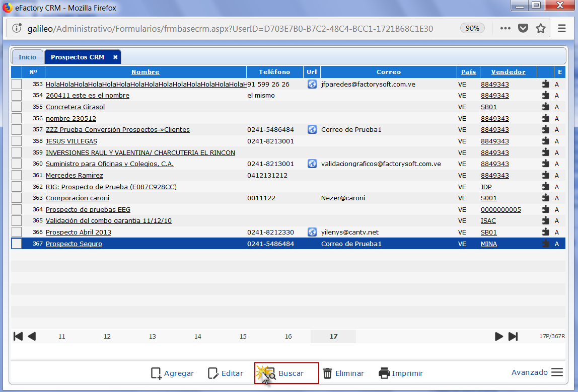Select checkbox for Prospecto Seguro row
Image resolution: width=578 pixels, height=392 pixels.
(x=17, y=244)
